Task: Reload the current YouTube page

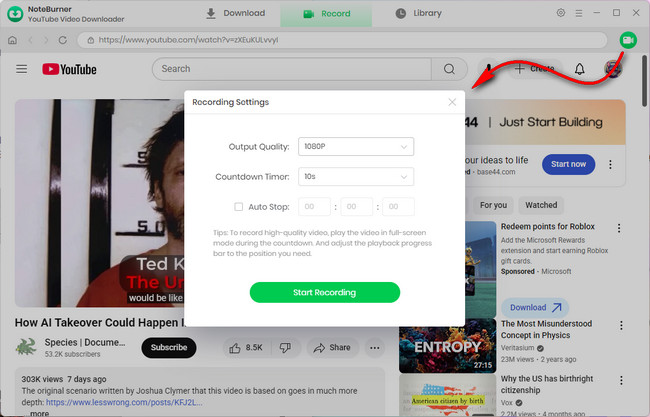Action: click(x=63, y=40)
